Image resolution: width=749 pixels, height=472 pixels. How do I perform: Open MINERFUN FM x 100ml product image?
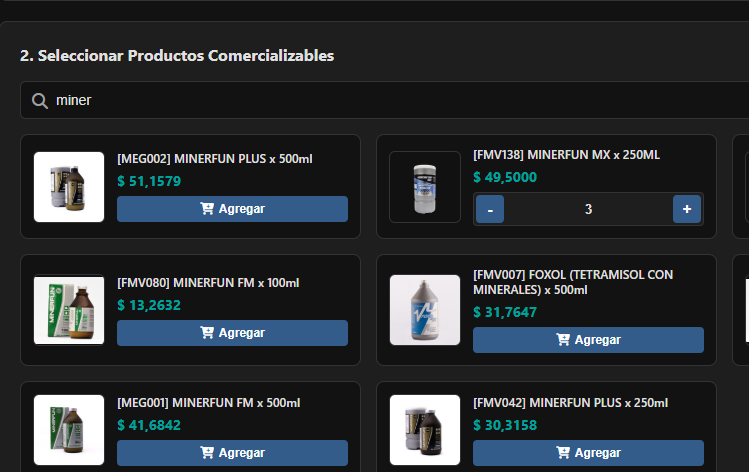click(x=69, y=310)
